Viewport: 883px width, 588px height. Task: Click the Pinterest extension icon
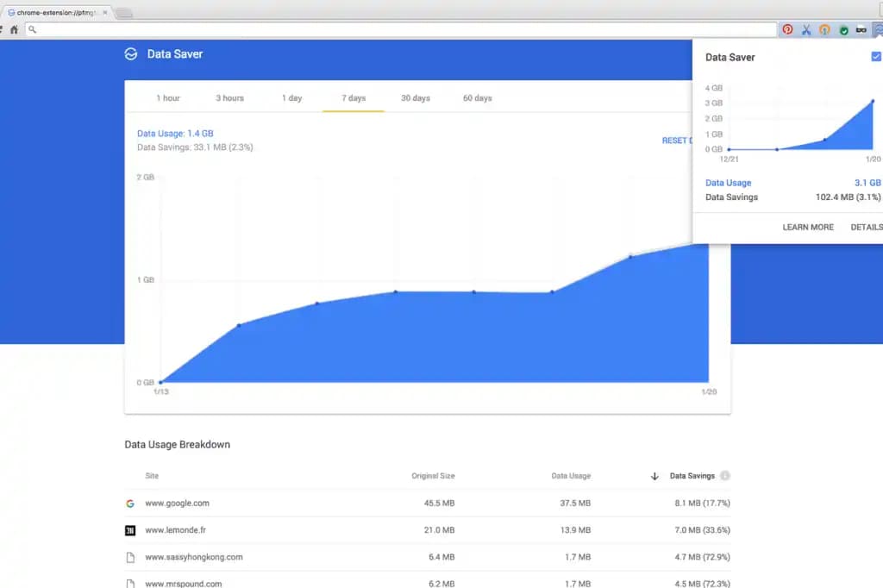[787, 29]
